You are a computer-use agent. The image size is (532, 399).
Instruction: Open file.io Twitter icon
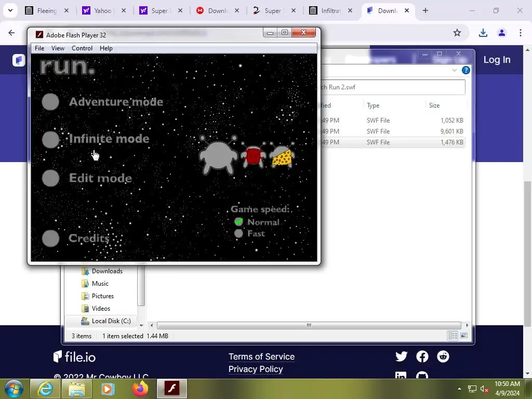[x=402, y=356]
